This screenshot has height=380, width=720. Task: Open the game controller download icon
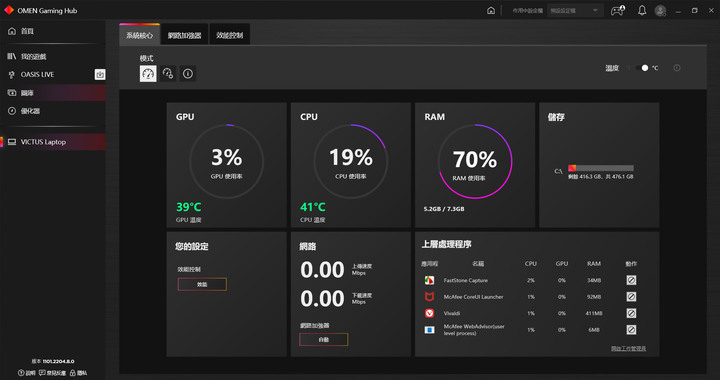tap(617, 11)
